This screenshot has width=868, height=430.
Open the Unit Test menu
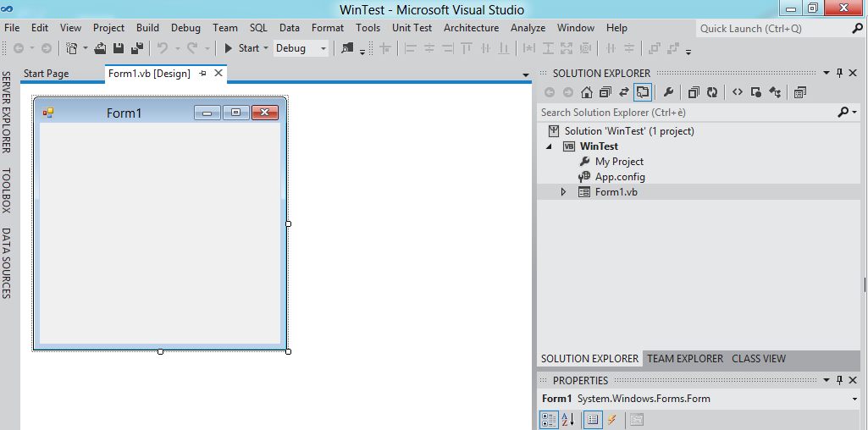pos(412,28)
